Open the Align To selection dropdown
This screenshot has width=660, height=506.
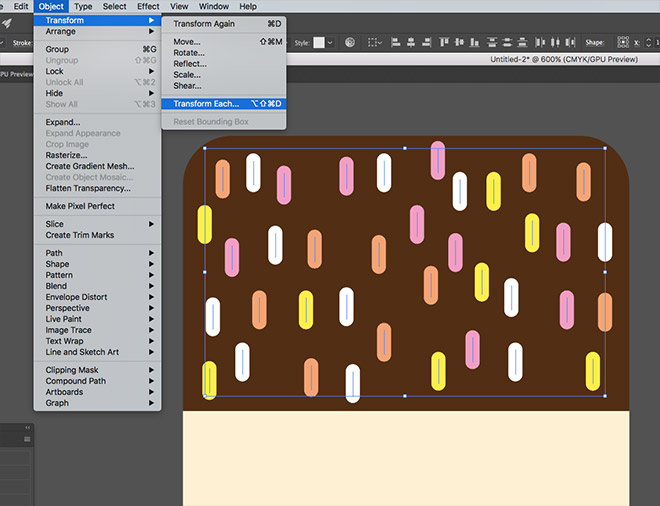[x=375, y=42]
